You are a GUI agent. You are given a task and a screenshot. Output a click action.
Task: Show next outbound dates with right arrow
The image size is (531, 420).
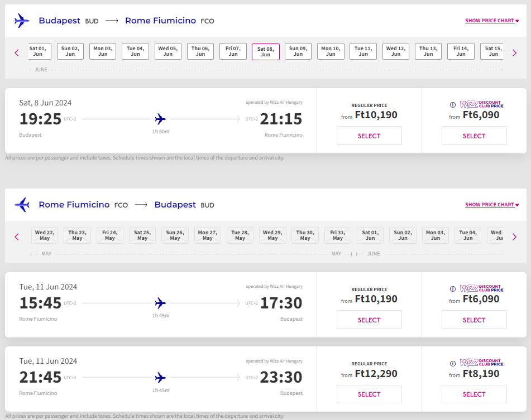pos(514,53)
